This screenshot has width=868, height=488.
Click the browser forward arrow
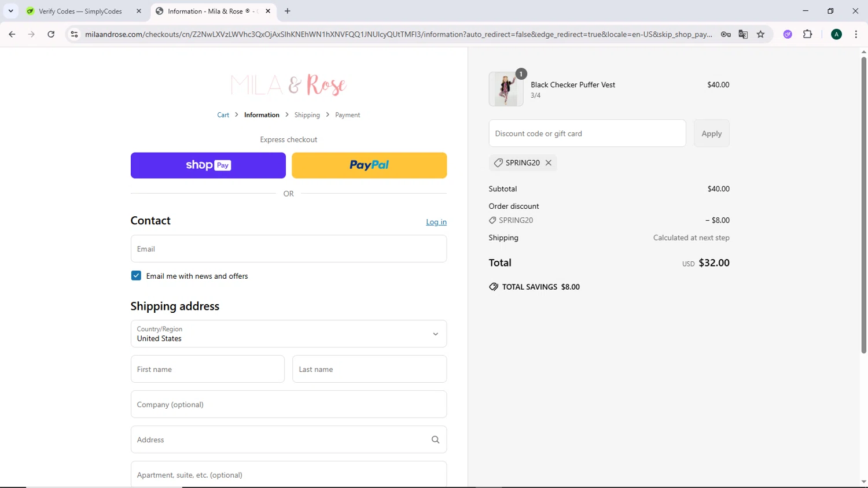tap(31, 34)
